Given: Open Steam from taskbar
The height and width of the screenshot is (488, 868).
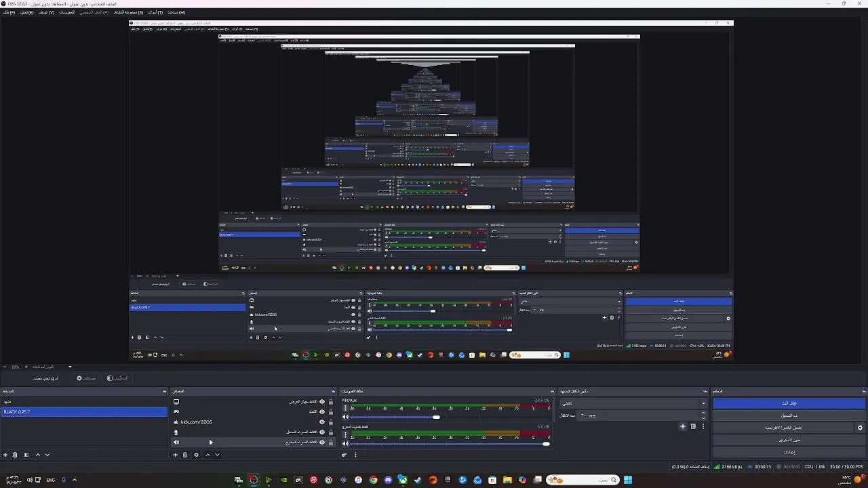Looking at the screenshot, I should pyautogui.click(x=418, y=480).
